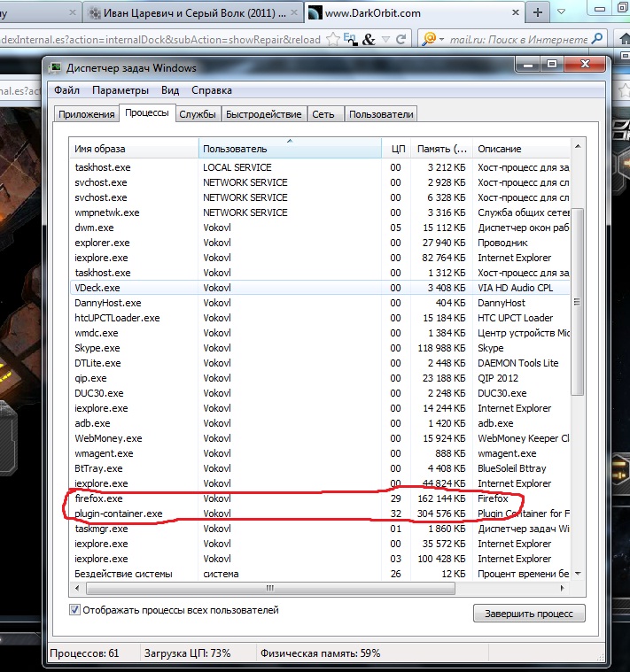Sort by ЦП column header
Screen dimensions: 630x672
click(396, 149)
